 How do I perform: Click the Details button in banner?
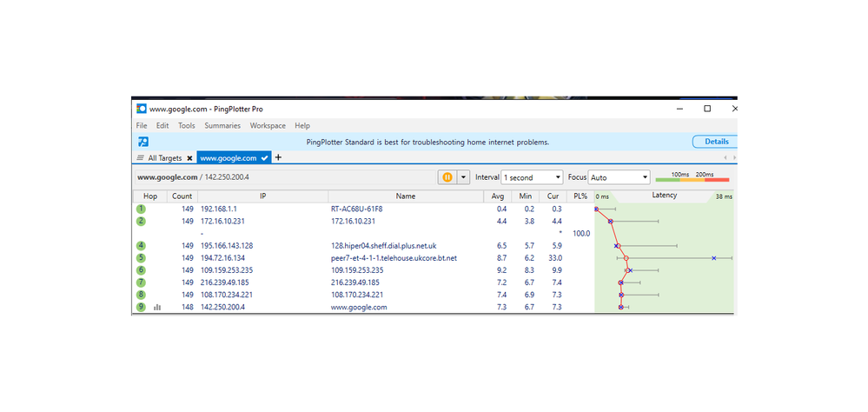(x=715, y=142)
